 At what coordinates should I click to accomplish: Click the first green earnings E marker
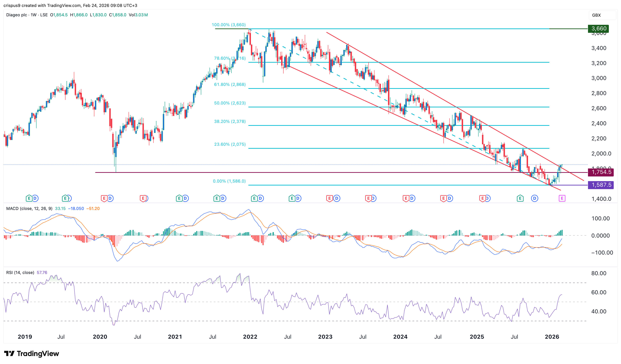tap(29, 198)
